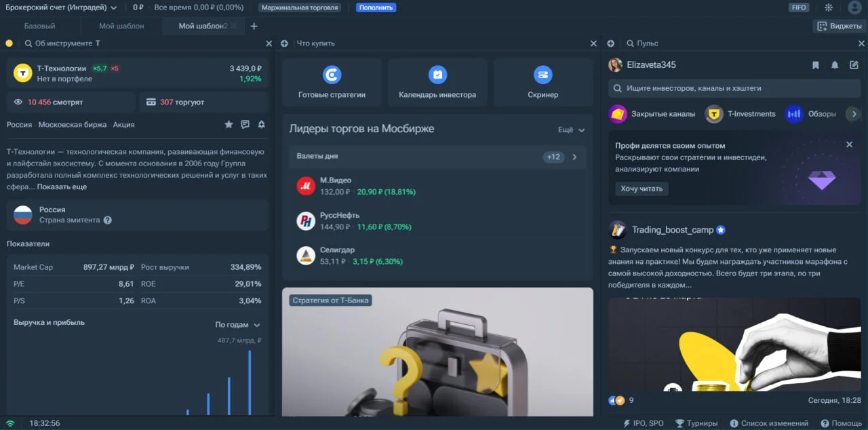Select the М.Видео row in Взлеты дня

(x=437, y=186)
